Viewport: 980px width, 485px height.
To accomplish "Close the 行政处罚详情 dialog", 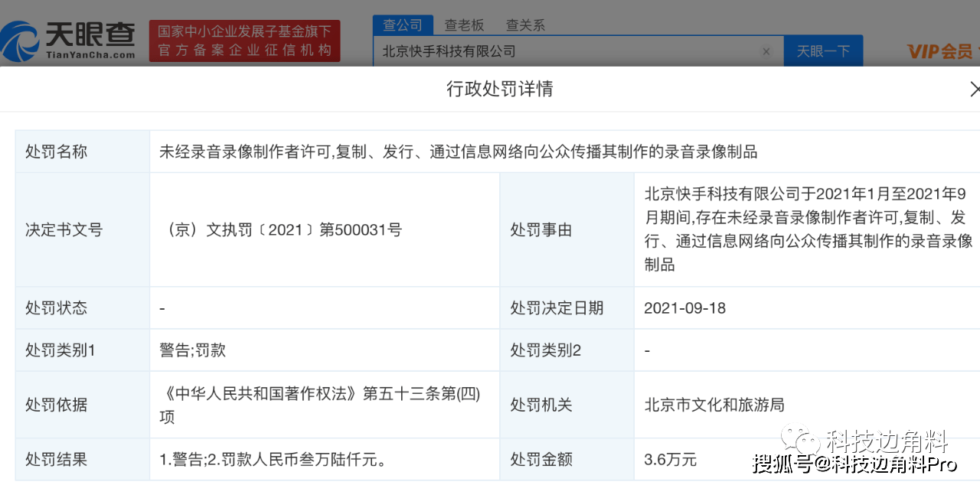I will 974,90.
